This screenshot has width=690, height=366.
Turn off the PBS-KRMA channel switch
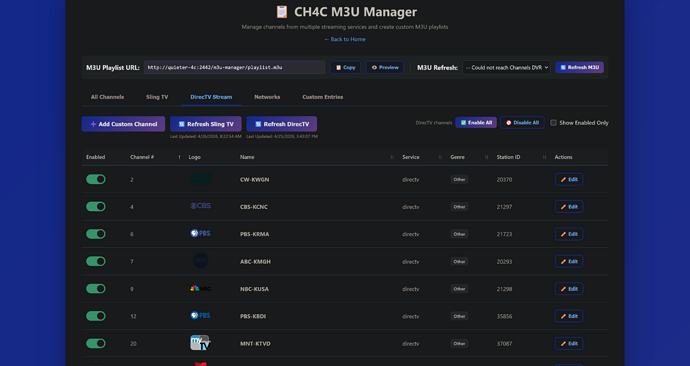click(x=96, y=234)
